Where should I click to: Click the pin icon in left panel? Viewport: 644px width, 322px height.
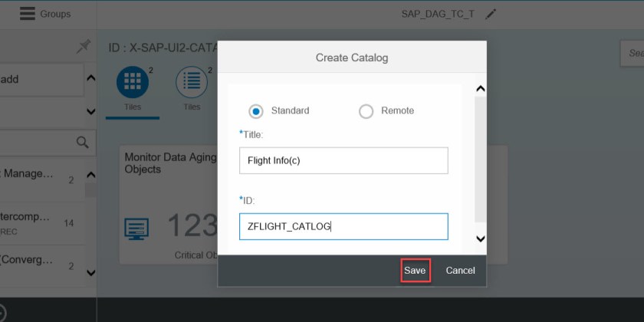point(84,48)
